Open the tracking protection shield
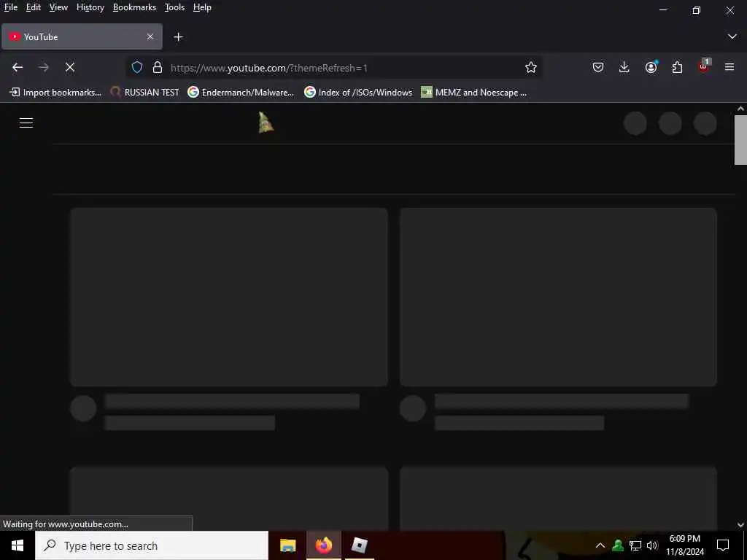747x560 pixels. click(x=137, y=68)
